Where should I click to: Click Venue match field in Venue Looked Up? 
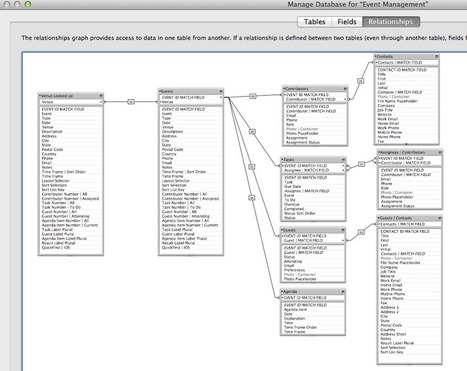(x=71, y=102)
